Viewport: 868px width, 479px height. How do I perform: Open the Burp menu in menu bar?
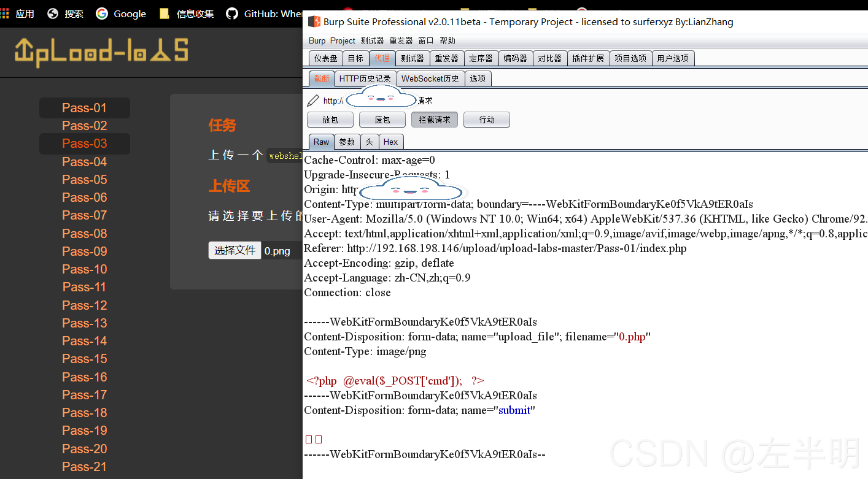pos(317,40)
